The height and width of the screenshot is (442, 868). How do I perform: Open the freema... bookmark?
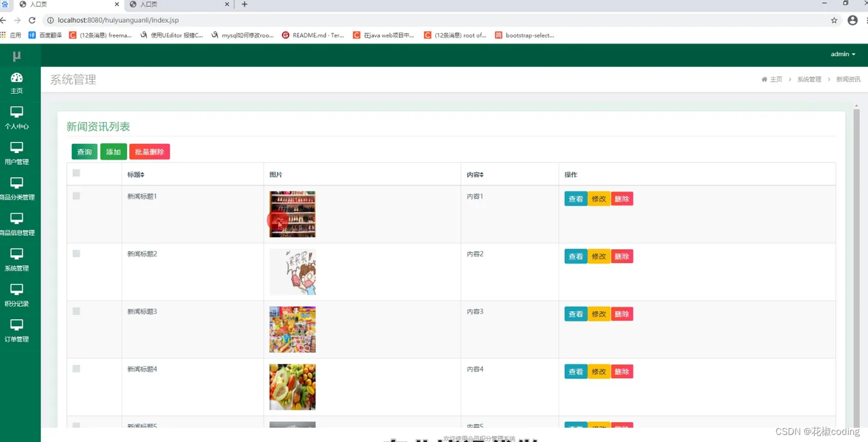tap(100, 35)
